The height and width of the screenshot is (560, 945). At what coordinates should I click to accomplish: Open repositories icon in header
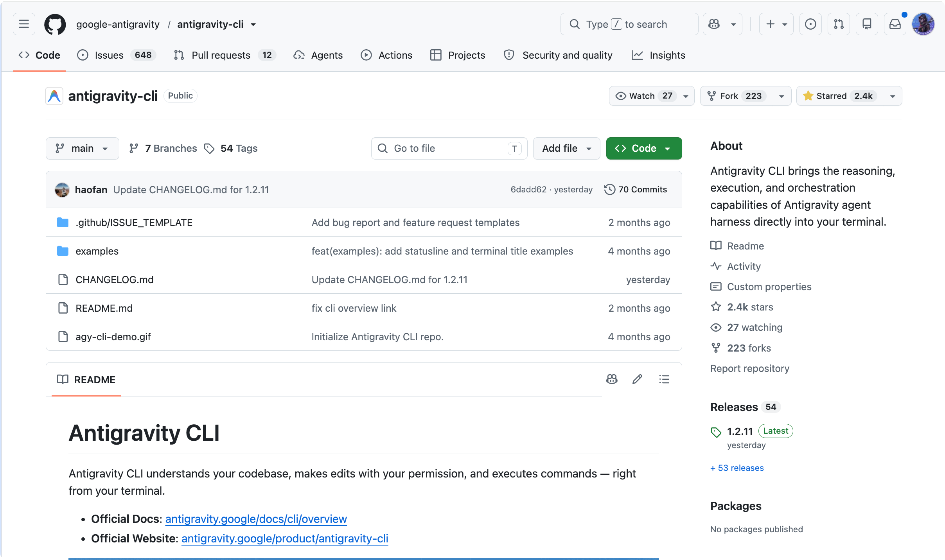click(x=867, y=24)
